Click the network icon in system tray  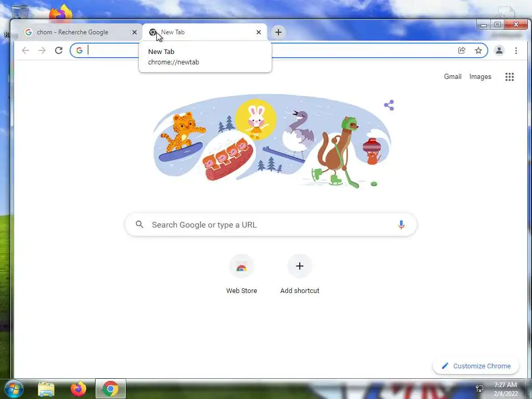(x=480, y=389)
